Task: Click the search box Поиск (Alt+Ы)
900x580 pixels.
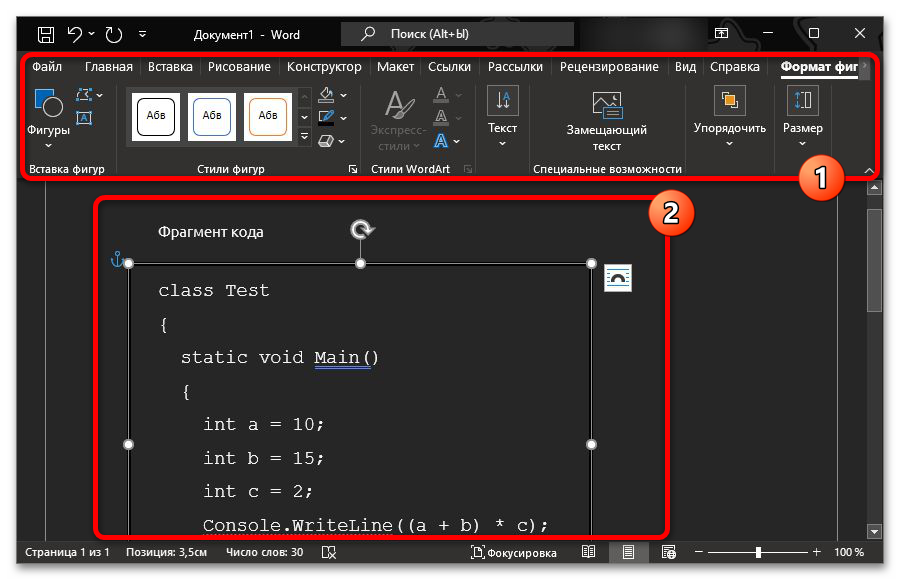Action: 457,34
